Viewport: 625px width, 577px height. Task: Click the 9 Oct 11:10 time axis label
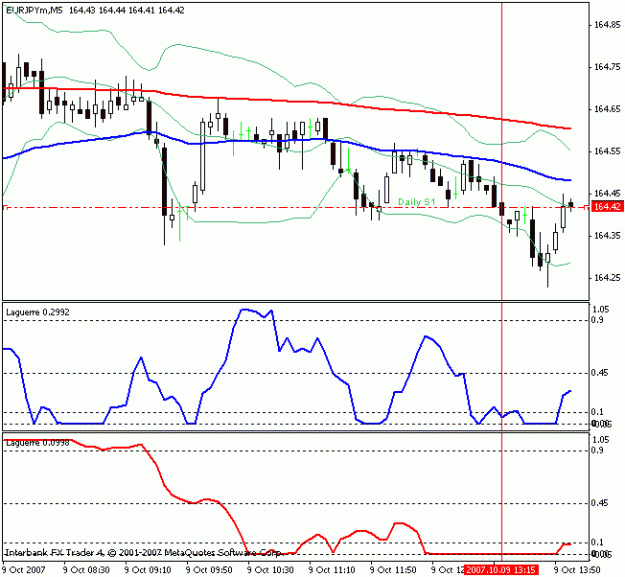(x=332, y=570)
